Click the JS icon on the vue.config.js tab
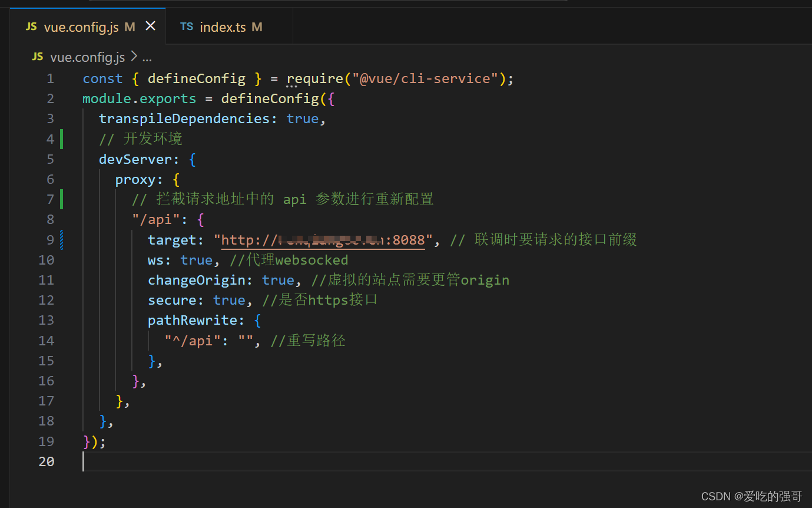Viewport: 812px width, 508px height. pyautogui.click(x=31, y=27)
